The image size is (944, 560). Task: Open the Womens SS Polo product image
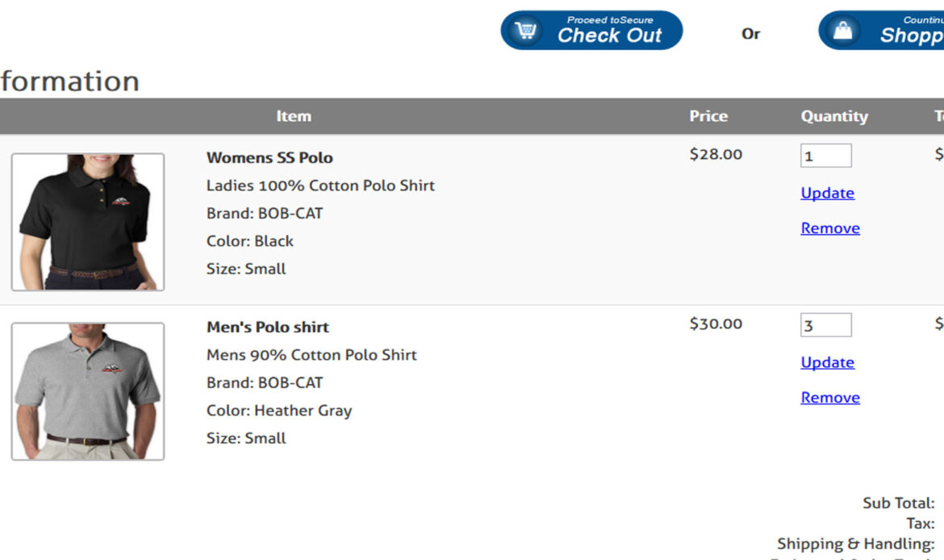point(88,222)
